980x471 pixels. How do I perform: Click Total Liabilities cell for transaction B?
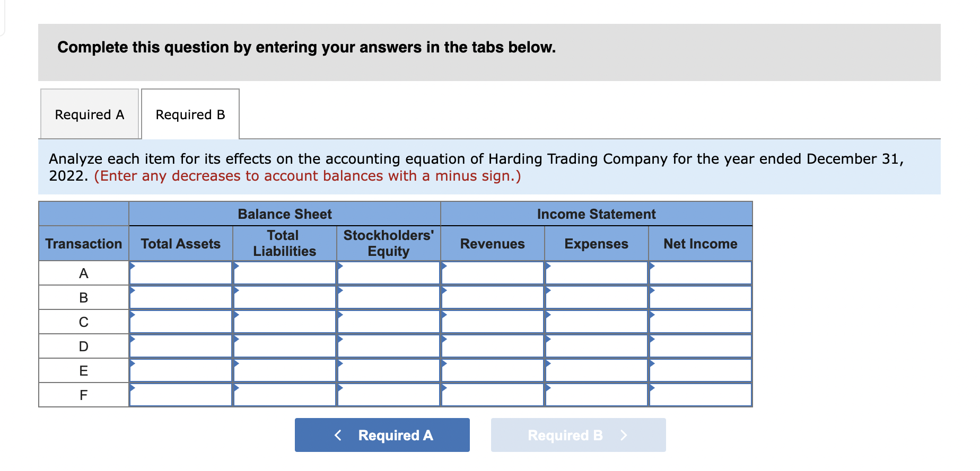[284, 297]
